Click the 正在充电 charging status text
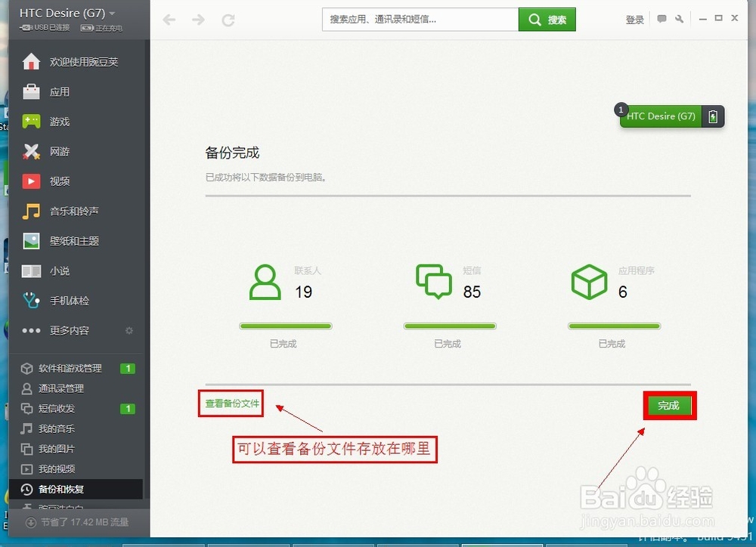This screenshot has height=547, width=756. (x=108, y=29)
